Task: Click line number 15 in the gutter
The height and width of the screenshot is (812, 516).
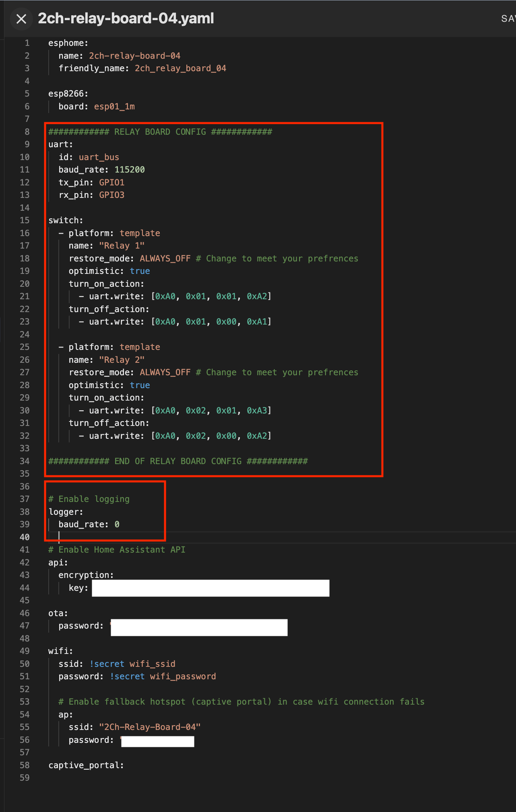Action: pyautogui.click(x=25, y=220)
